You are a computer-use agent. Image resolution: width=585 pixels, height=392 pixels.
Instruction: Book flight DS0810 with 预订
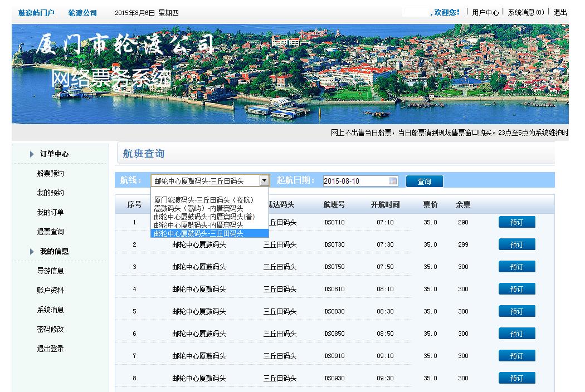(516, 288)
